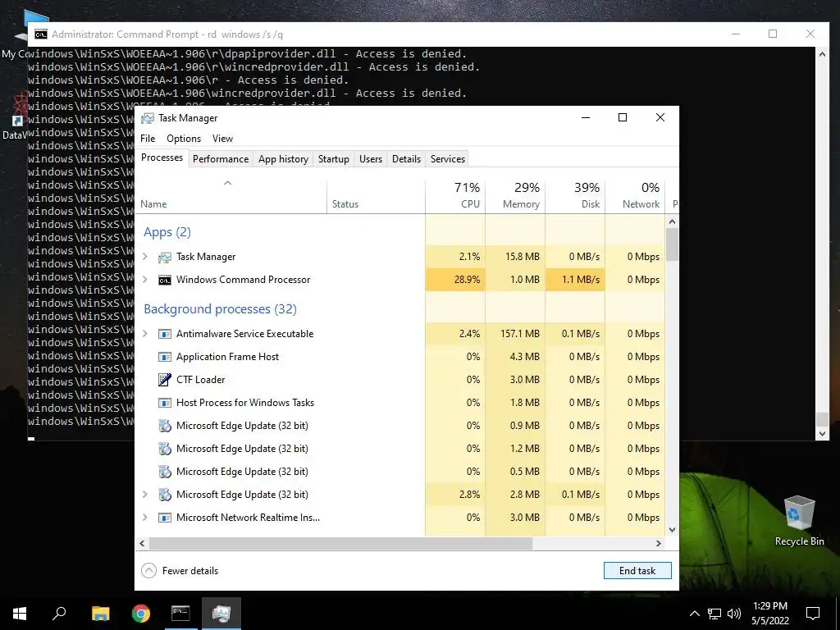This screenshot has height=630, width=840.
Task: Show hidden tray icons chevron
Action: point(694,614)
